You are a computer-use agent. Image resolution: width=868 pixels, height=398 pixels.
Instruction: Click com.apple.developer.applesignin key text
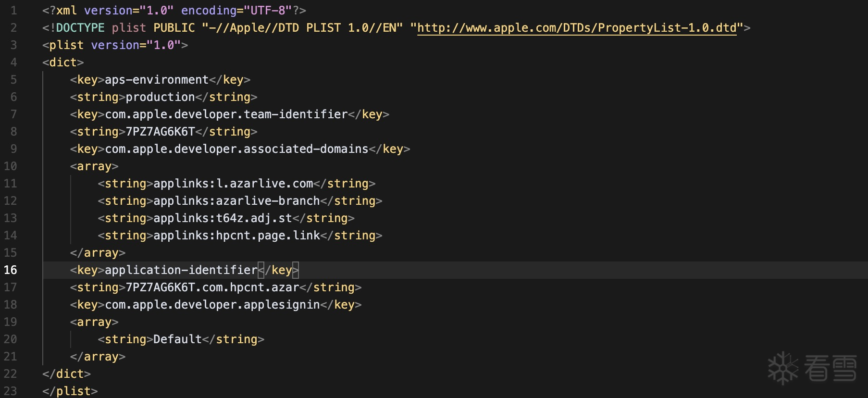[x=212, y=305]
